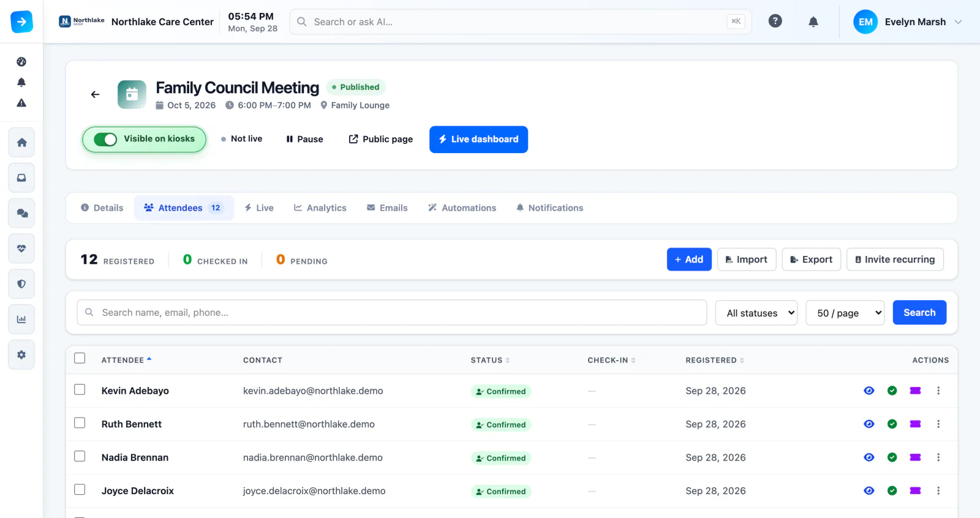
Task: Click the sidebar warning triangle icon
Action: [21, 103]
